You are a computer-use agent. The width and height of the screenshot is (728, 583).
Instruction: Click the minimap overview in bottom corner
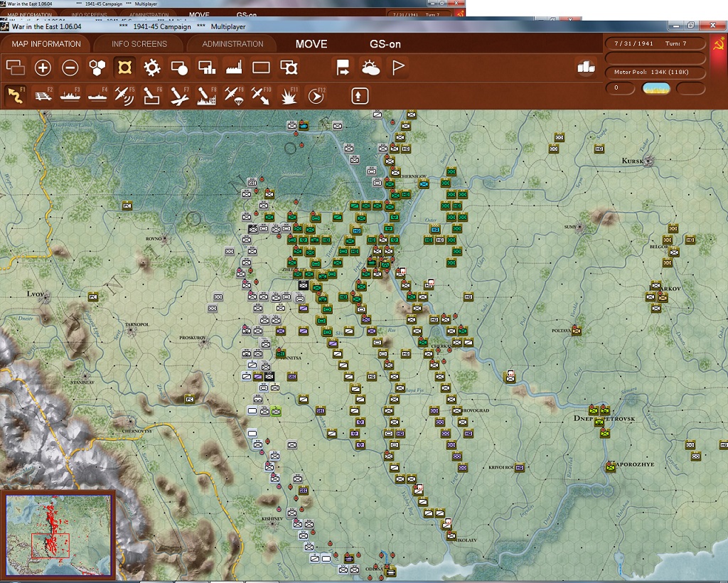click(59, 535)
